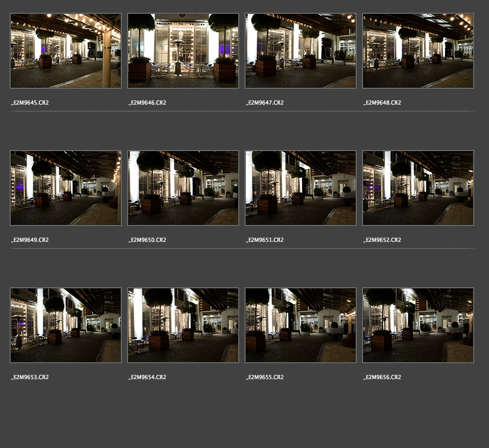
Task: Select the _E2M9648.CR2 filename label
Action: pyautogui.click(x=382, y=103)
